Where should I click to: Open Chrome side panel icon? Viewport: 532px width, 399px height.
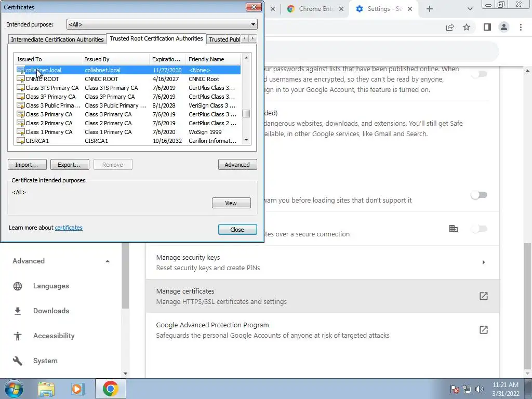[487, 27]
